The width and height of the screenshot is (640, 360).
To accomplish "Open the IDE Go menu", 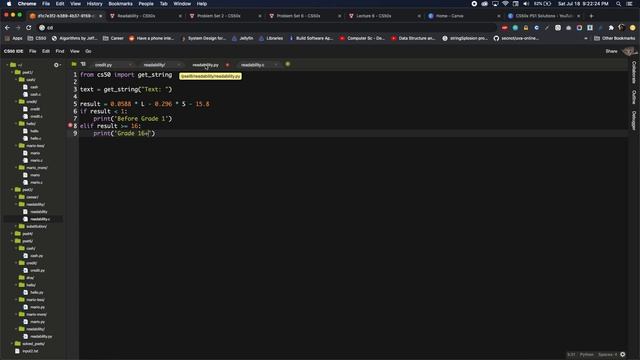I will 88,51.
